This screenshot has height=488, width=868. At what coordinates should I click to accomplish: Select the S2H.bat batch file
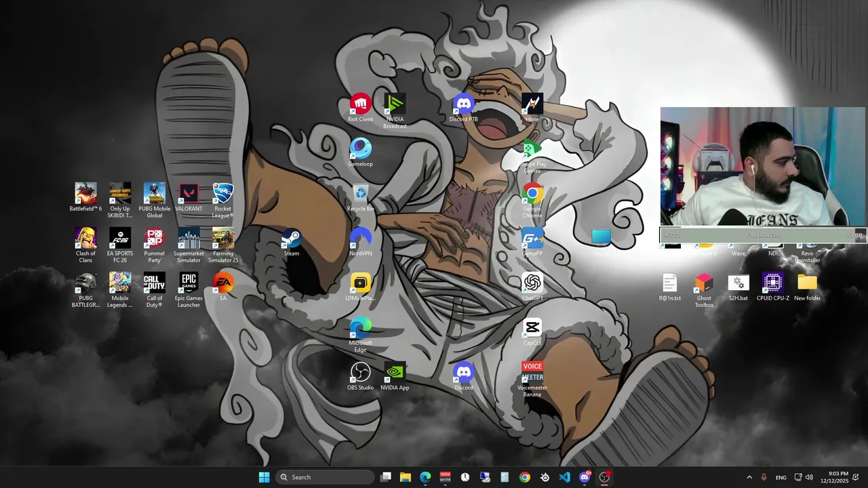tap(738, 287)
